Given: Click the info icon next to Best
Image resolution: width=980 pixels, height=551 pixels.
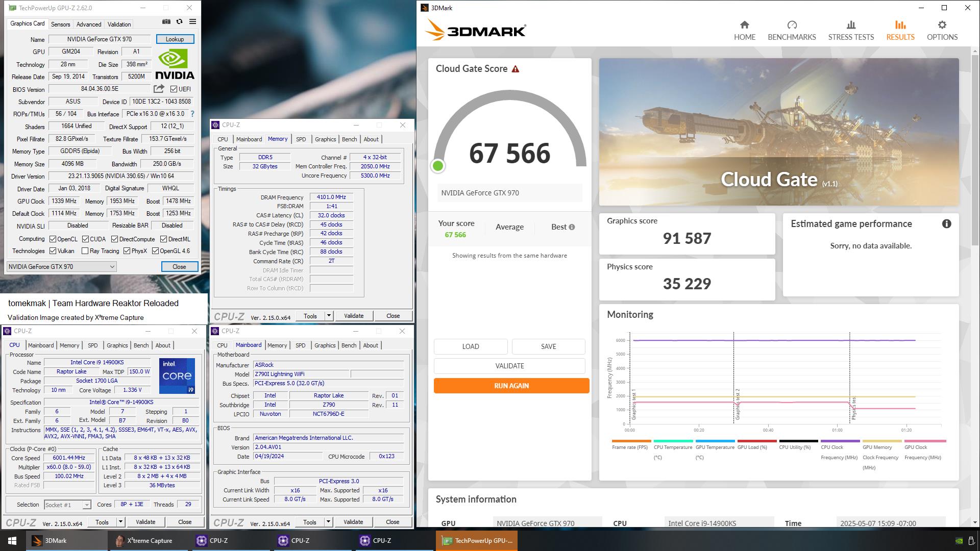Looking at the screenshot, I should (x=572, y=227).
